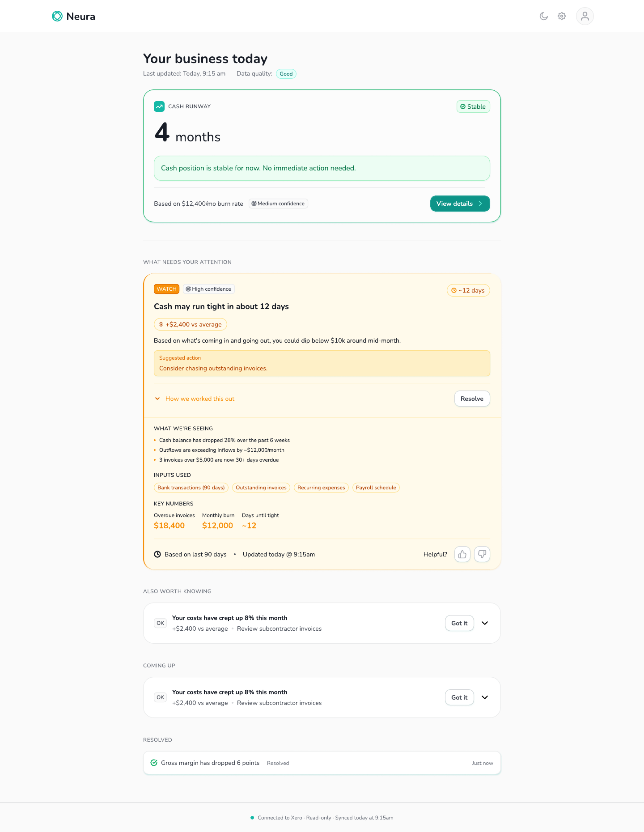Screen dimensions: 644x832
Task: Expand the costs card under Coming Up
Action: 485,697
